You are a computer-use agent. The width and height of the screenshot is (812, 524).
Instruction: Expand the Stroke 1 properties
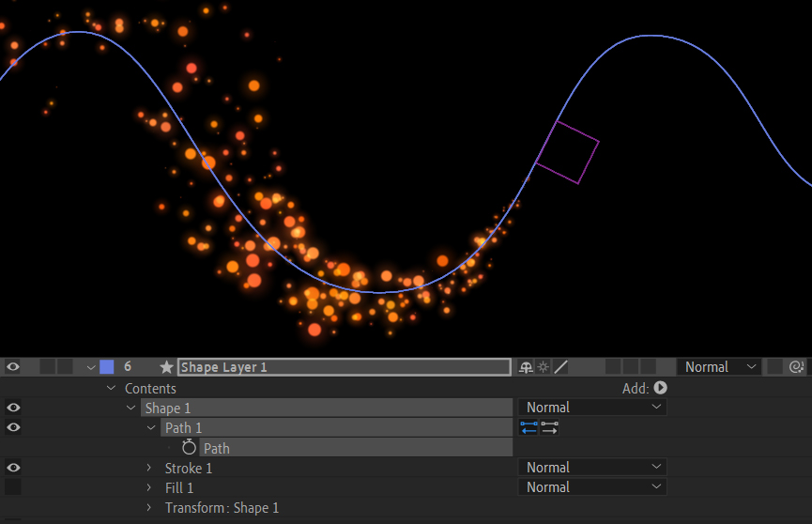point(148,468)
